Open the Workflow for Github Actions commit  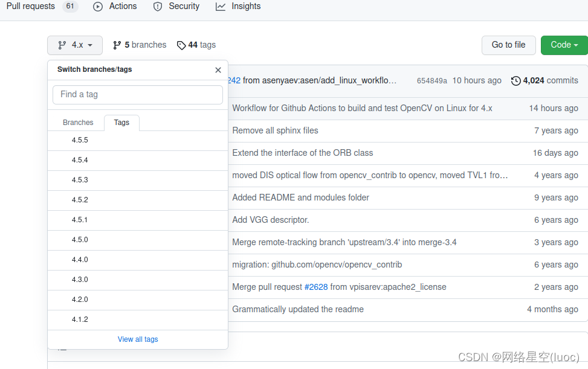click(362, 108)
